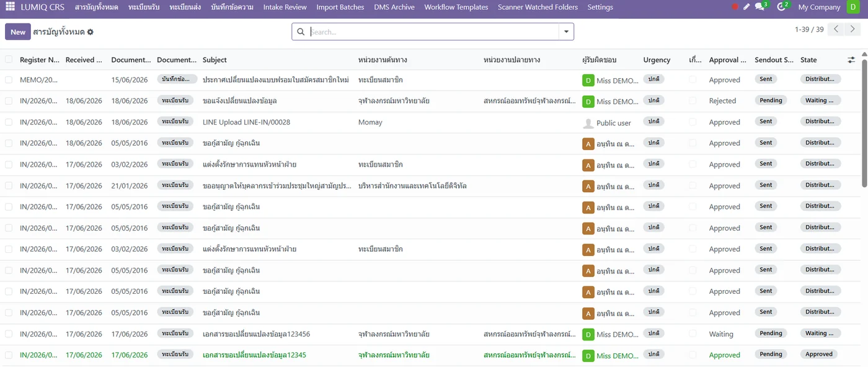Toggle the เกี่... column checkbox in LINE Upload row
Image resolution: width=868 pixels, height=367 pixels.
pos(693,122)
